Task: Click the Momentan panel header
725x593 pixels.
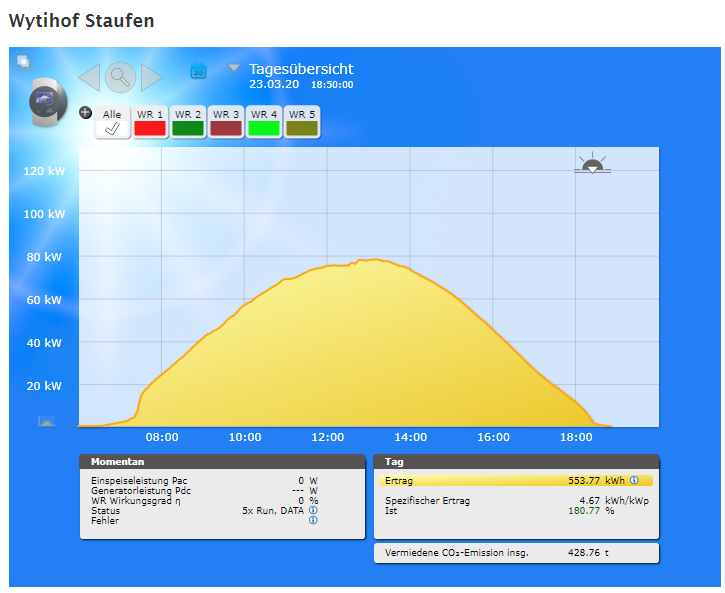Action: pyautogui.click(x=222, y=461)
